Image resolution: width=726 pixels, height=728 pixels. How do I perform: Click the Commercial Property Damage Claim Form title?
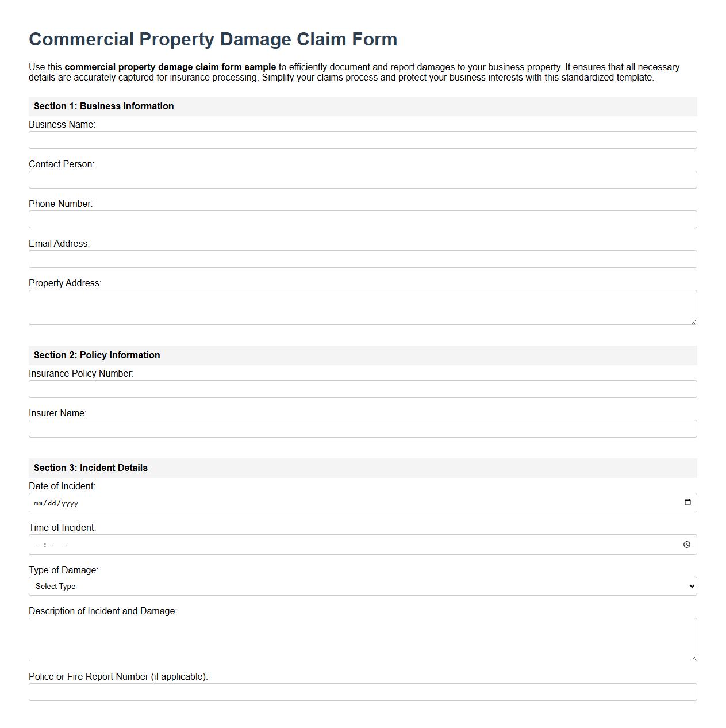213,39
